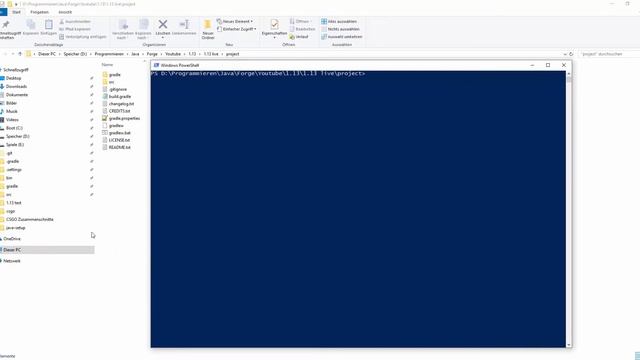This screenshot has height=360, width=640.
Task: Click the Einfügen clipboard icon
Action: pyautogui.click(x=49, y=25)
